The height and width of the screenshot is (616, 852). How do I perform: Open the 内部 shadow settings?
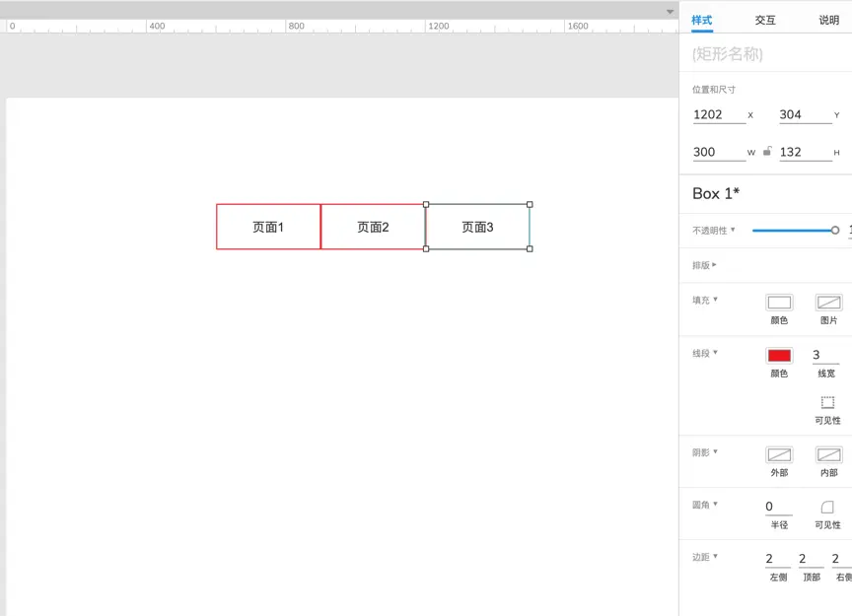coord(828,454)
